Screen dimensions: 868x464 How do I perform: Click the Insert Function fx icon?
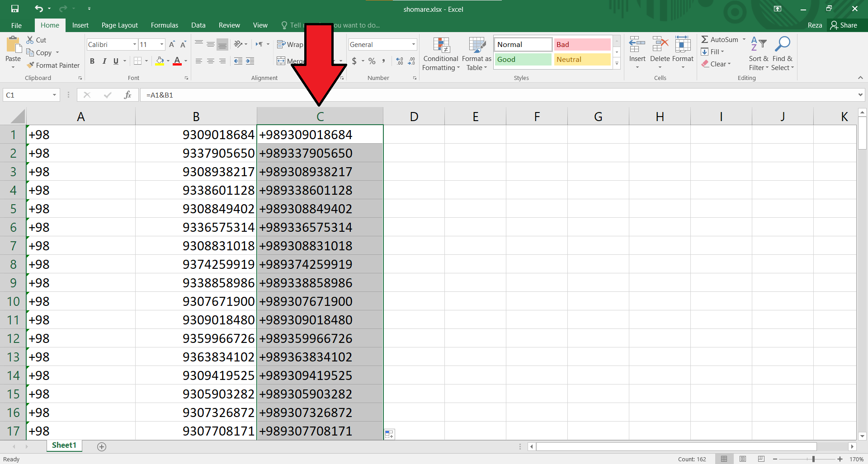point(127,95)
